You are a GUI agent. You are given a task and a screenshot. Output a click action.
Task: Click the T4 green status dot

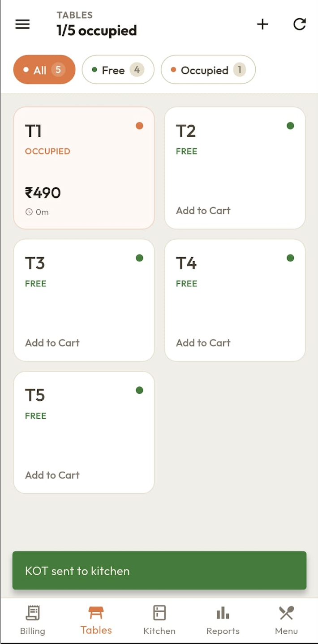[x=290, y=258]
